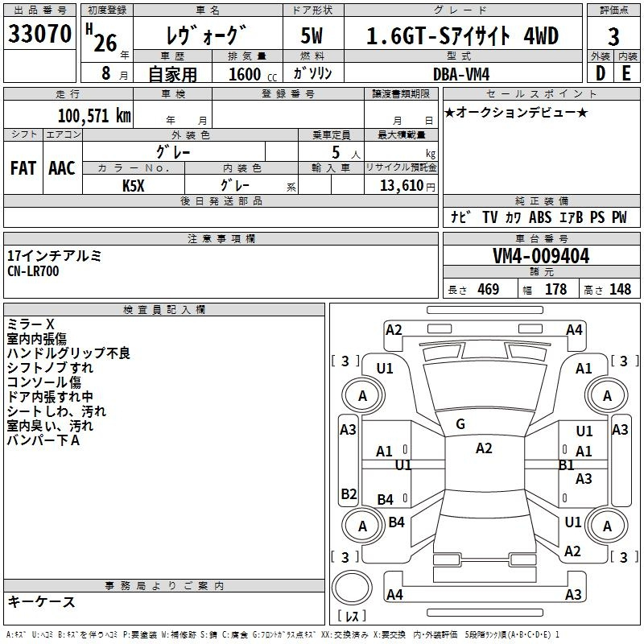This screenshot has height=644, width=644.
Task: Click interior grade E
Action: pos(626,73)
